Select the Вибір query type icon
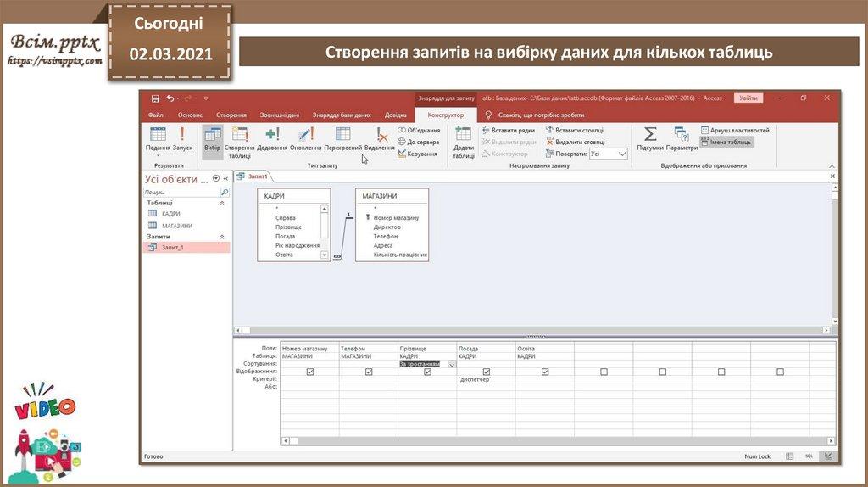868x487 pixels. [x=212, y=135]
